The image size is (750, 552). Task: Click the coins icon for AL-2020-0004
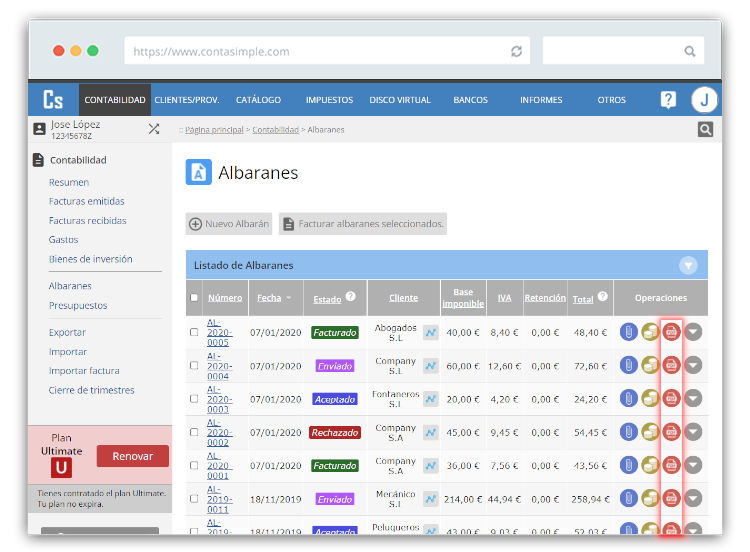click(x=650, y=365)
